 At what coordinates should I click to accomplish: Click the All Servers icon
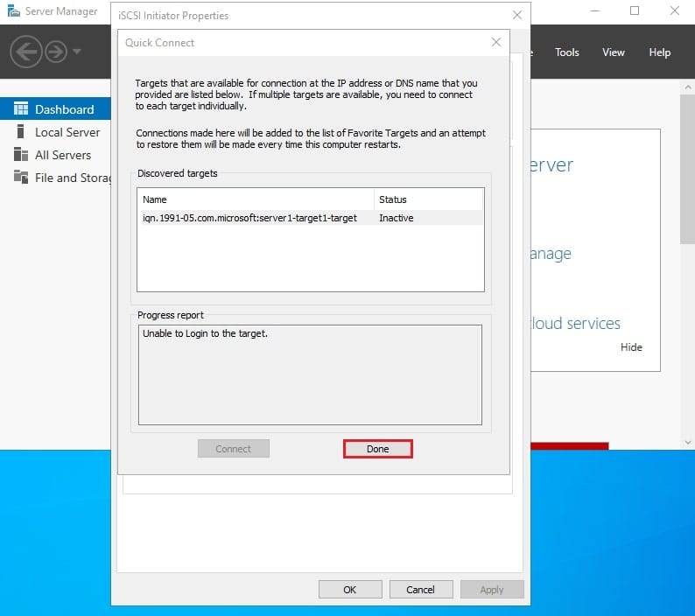click(x=21, y=154)
